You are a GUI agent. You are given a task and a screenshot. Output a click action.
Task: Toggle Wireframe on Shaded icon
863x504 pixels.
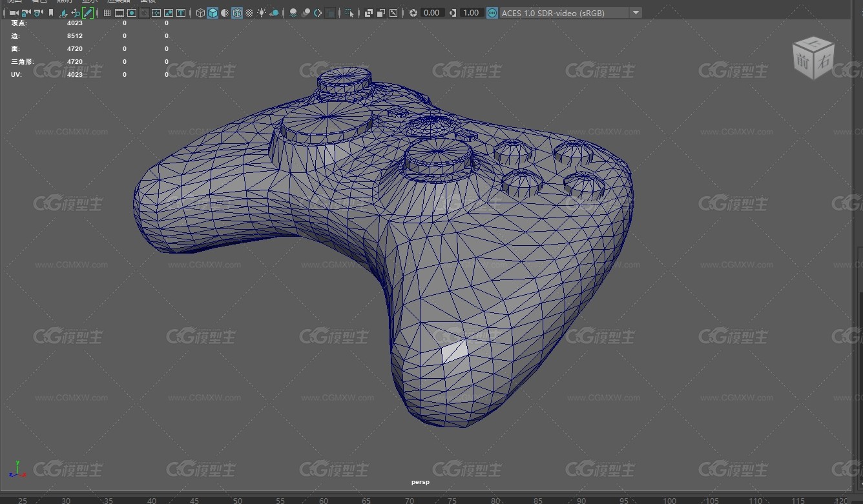pos(237,13)
